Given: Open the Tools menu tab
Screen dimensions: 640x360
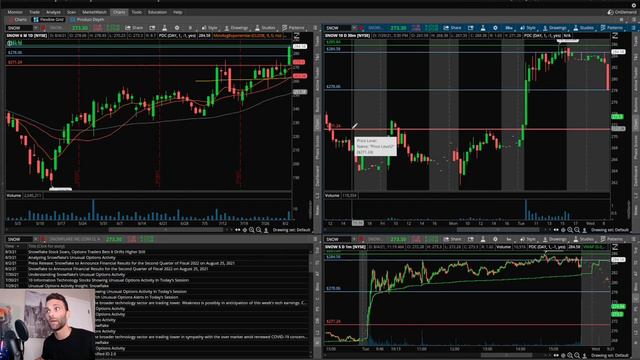Looking at the screenshot, I should (137, 12).
